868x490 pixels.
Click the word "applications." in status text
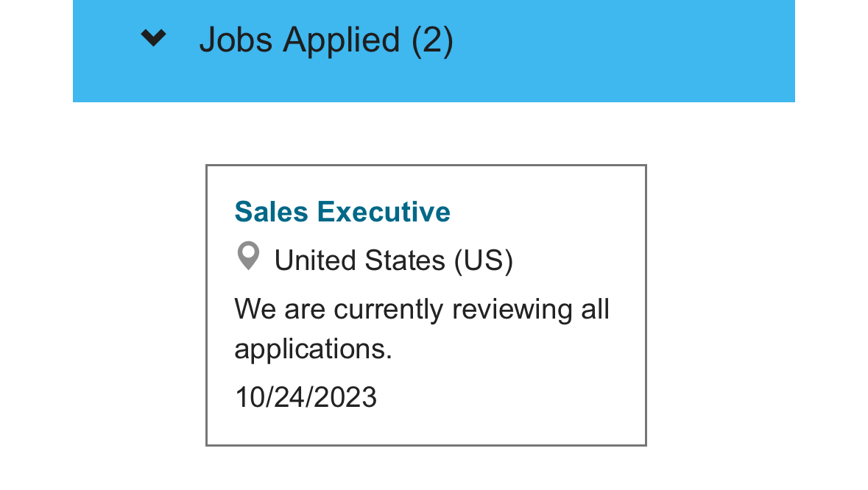click(313, 348)
